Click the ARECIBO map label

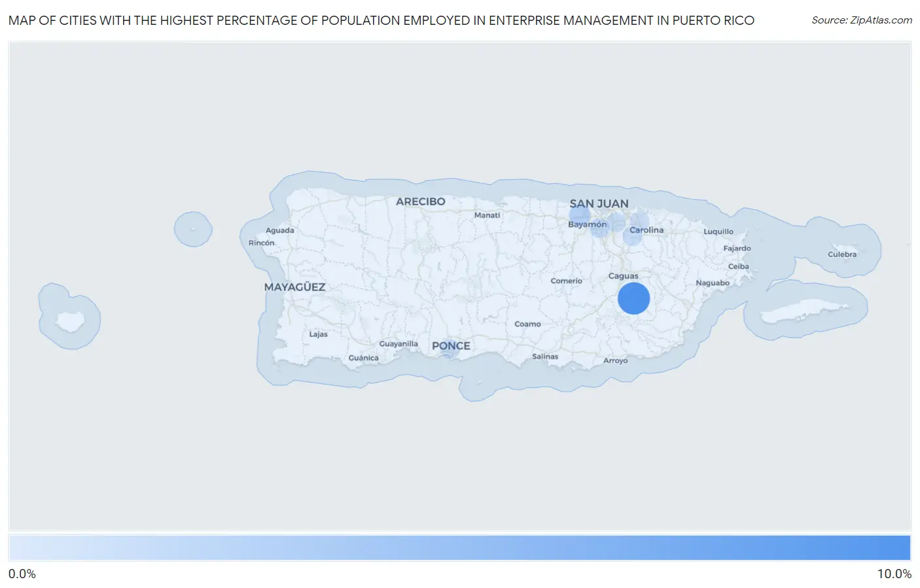tap(420, 201)
